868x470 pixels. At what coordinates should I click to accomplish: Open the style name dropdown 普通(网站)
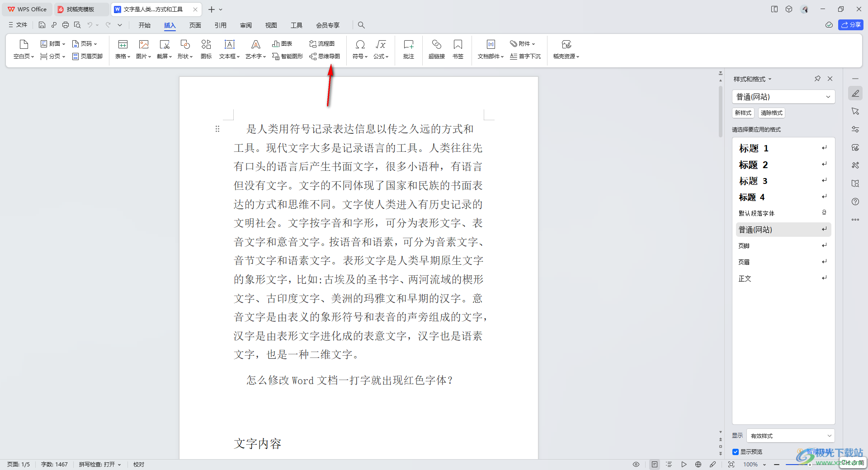783,97
